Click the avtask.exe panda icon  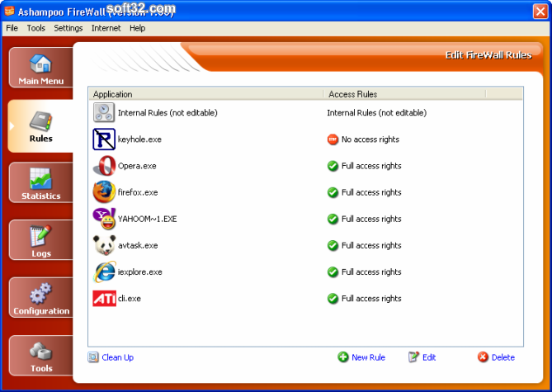coord(104,245)
